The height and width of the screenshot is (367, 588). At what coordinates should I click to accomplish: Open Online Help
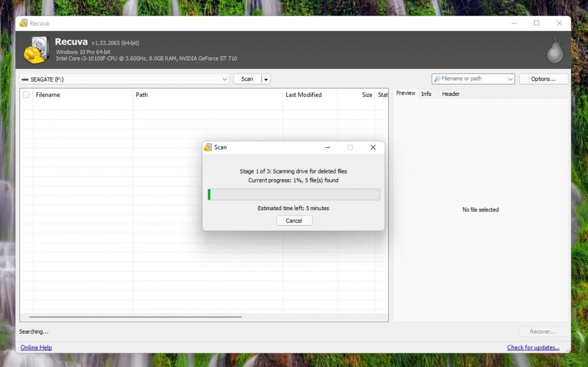pos(36,347)
